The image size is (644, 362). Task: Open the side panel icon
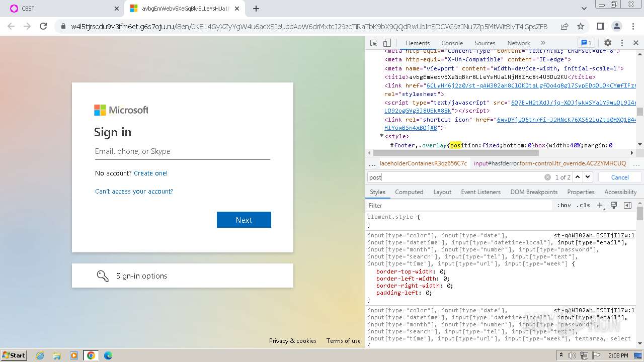[x=600, y=26]
